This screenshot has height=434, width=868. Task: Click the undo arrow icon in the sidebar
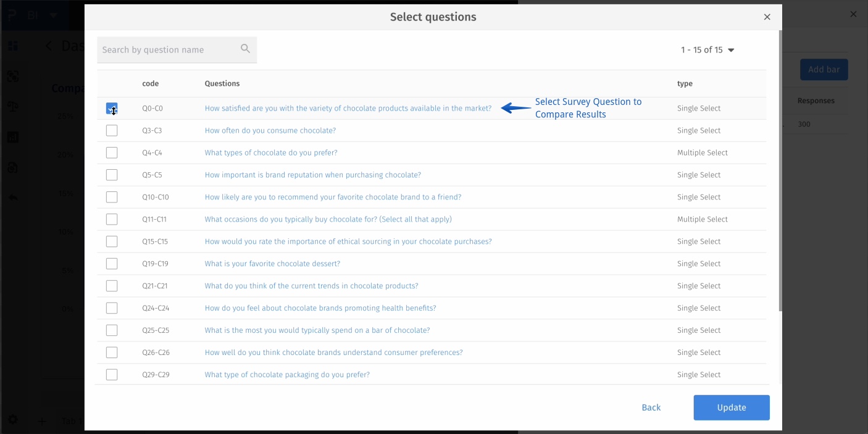pos(13,198)
